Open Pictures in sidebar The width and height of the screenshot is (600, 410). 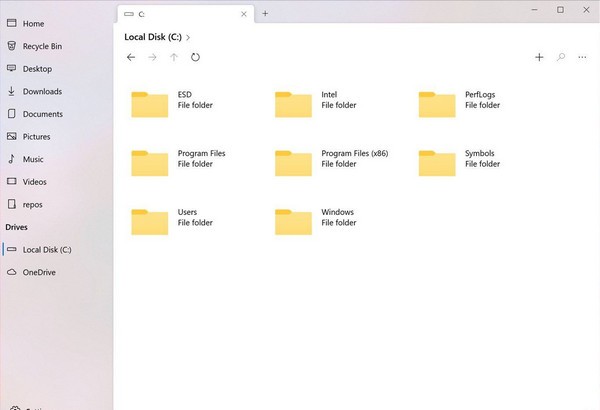(36, 136)
